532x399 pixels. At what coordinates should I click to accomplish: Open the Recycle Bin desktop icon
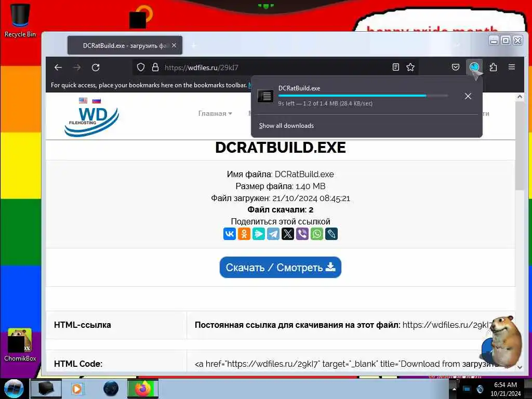tap(20, 20)
